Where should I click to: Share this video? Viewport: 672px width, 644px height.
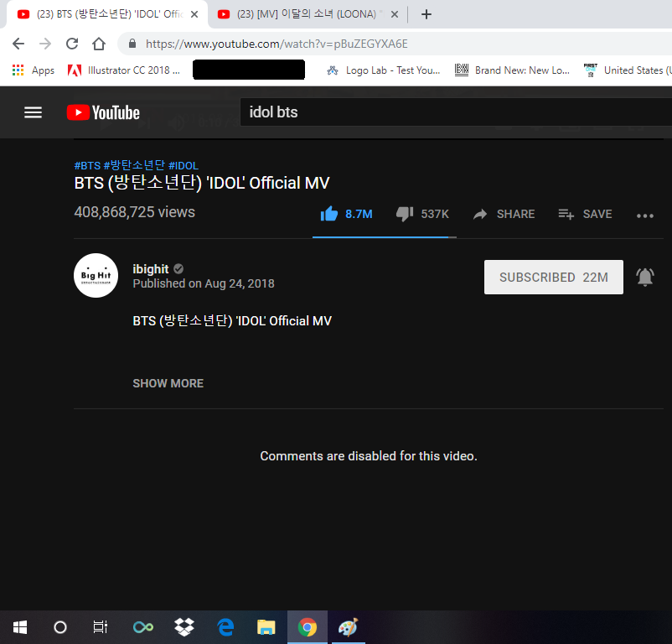pyautogui.click(x=504, y=214)
